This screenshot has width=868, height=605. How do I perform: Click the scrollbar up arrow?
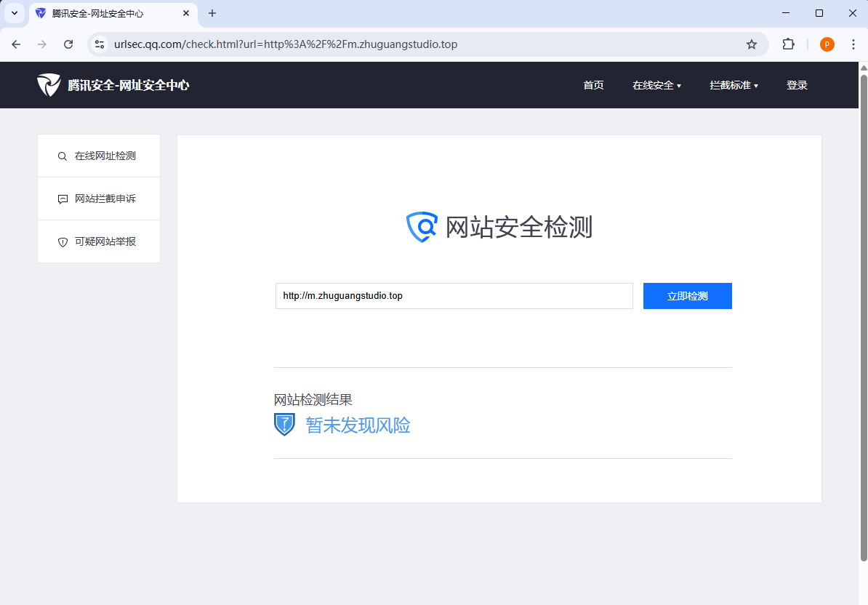864,68
